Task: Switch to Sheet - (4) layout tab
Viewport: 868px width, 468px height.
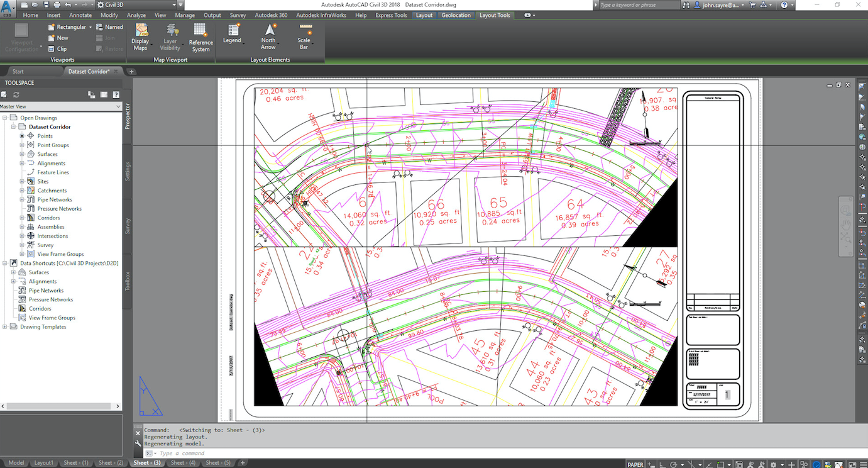Action: (x=183, y=463)
